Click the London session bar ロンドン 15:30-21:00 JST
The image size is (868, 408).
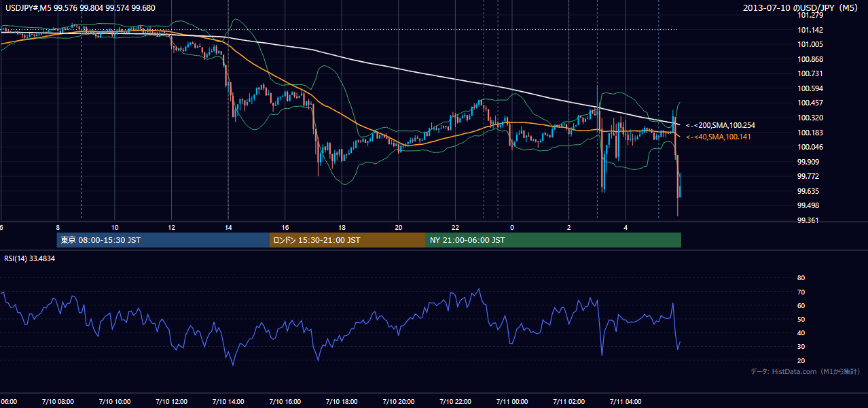tap(348, 240)
